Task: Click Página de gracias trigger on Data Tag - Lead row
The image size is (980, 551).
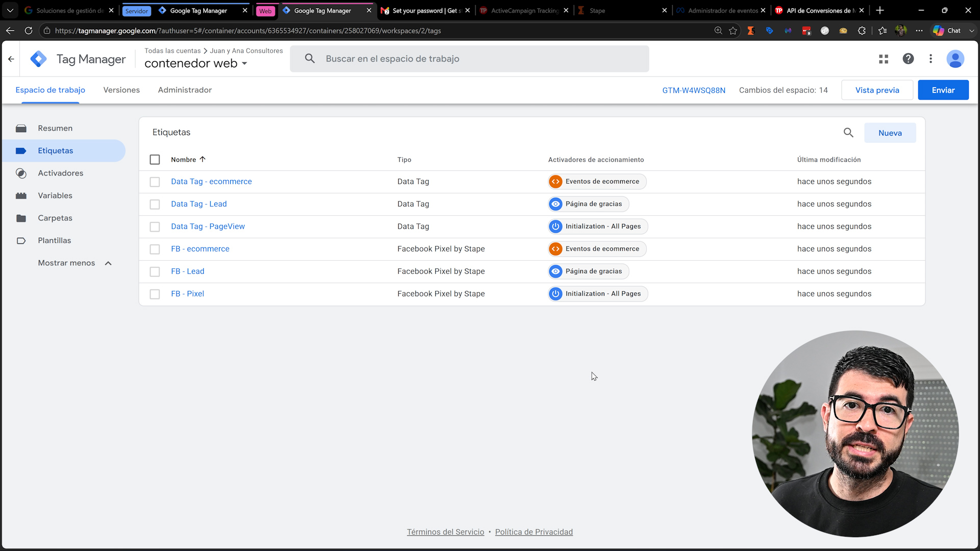Action: [588, 204]
